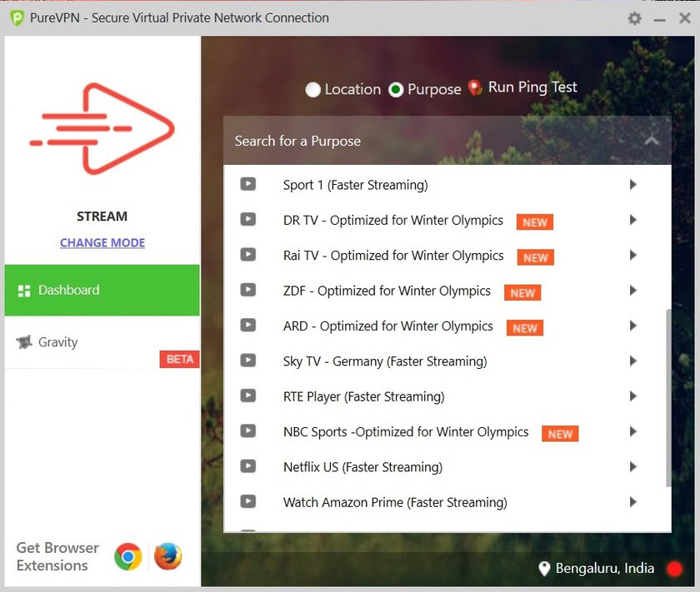
Task: Click play icon beside Watch Amazon Prime
Action: [247, 501]
